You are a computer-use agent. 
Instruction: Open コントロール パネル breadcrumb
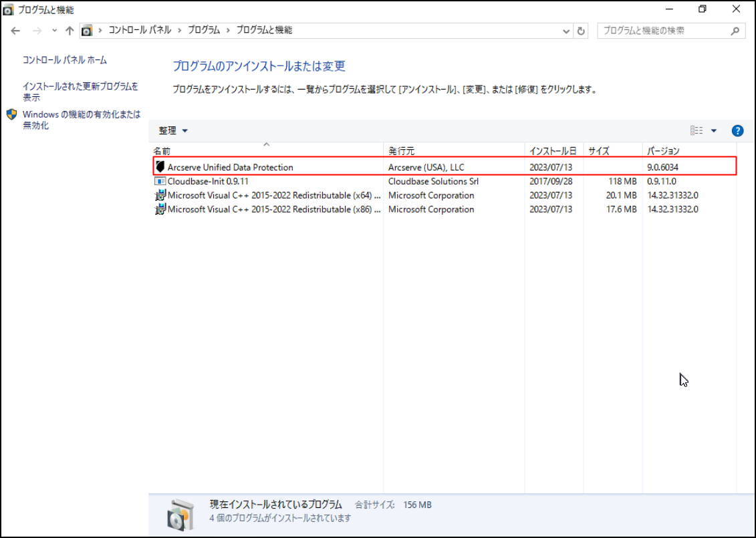(x=140, y=30)
